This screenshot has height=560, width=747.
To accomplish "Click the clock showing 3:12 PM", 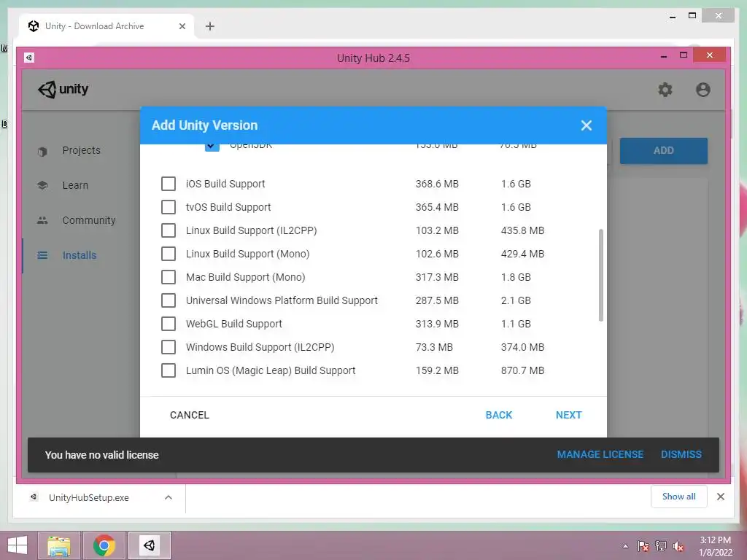I will (715, 540).
